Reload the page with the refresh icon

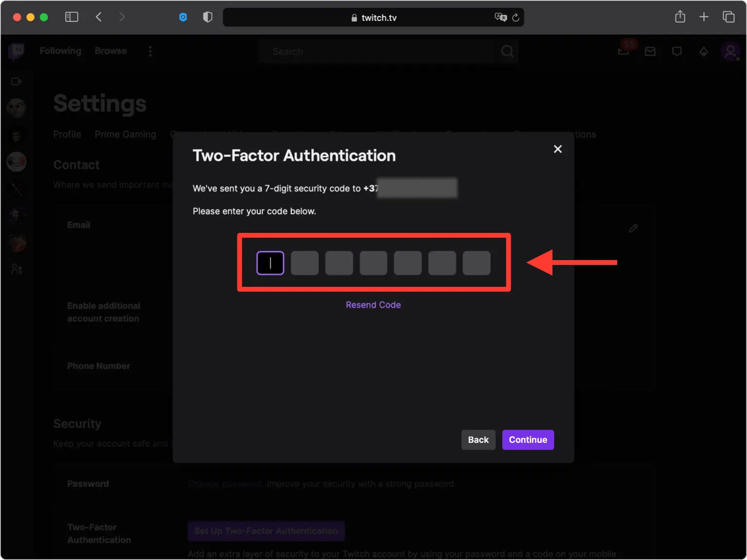pos(516,17)
